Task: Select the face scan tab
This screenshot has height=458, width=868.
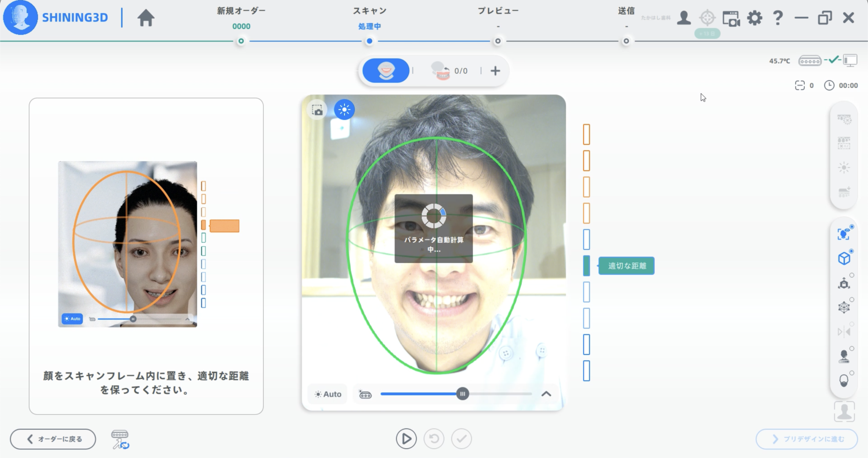Action: point(386,71)
